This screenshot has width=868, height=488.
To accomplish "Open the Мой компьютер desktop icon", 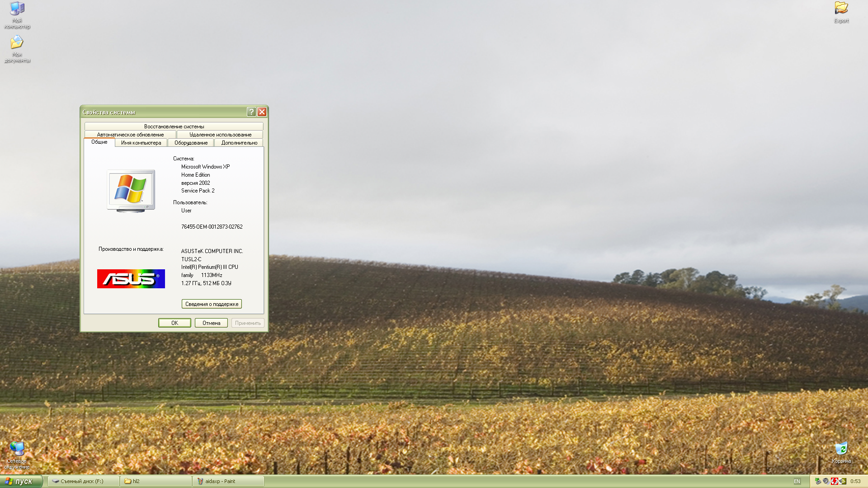I will [x=17, y=15].
